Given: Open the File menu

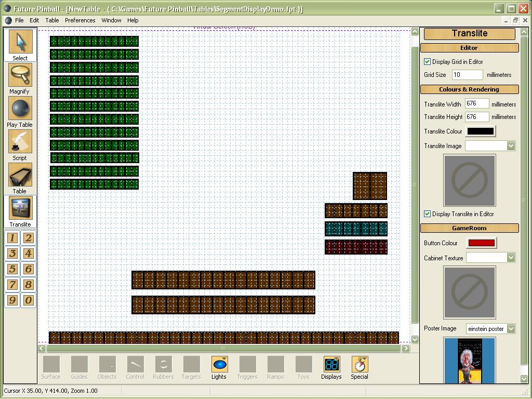Looking at the screenshot, I should (19, 20).
